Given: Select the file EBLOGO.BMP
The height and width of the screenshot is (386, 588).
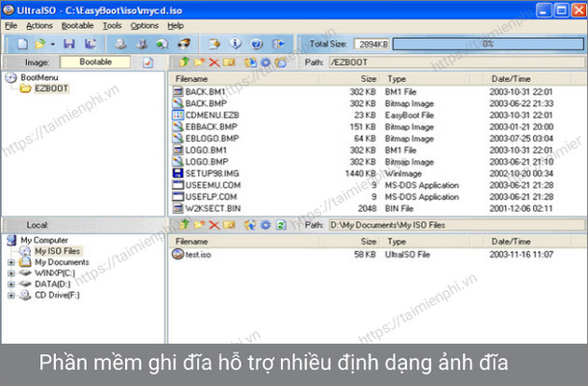Looking at the screenshot, I should [x=212, y=138].
